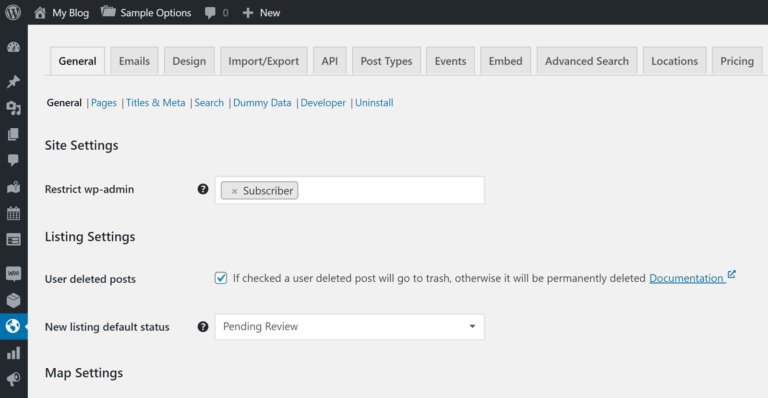Open Marketing megaphone sidebar icon

coord(13,379)
